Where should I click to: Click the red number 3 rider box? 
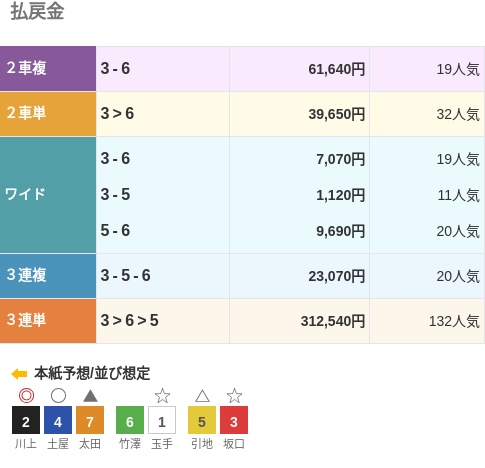click(234, 420)
